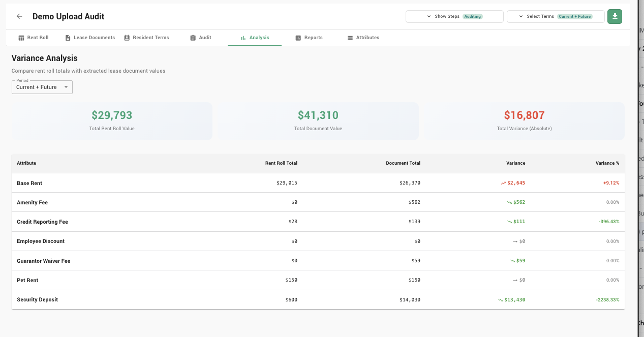Screen dimensions: 644x337
Task: Click the +9.12% variance percent
Action: point(611,183)
